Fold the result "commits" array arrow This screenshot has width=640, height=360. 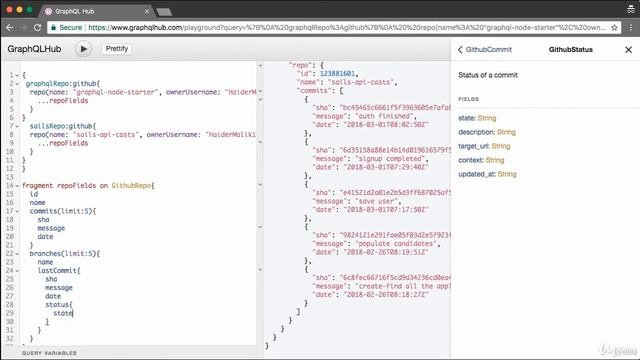(x=260, y=91)
